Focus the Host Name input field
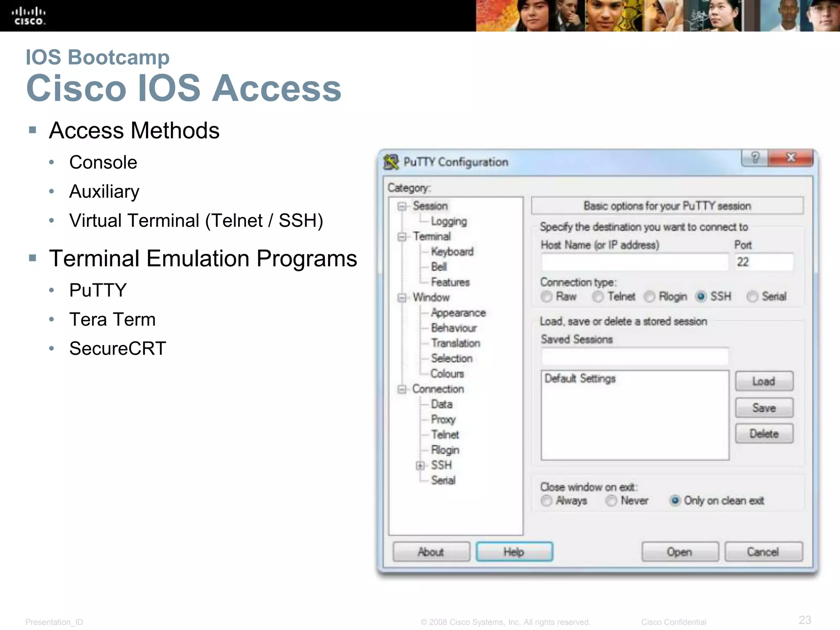This screenshot has width=840, height=630. 635,262
